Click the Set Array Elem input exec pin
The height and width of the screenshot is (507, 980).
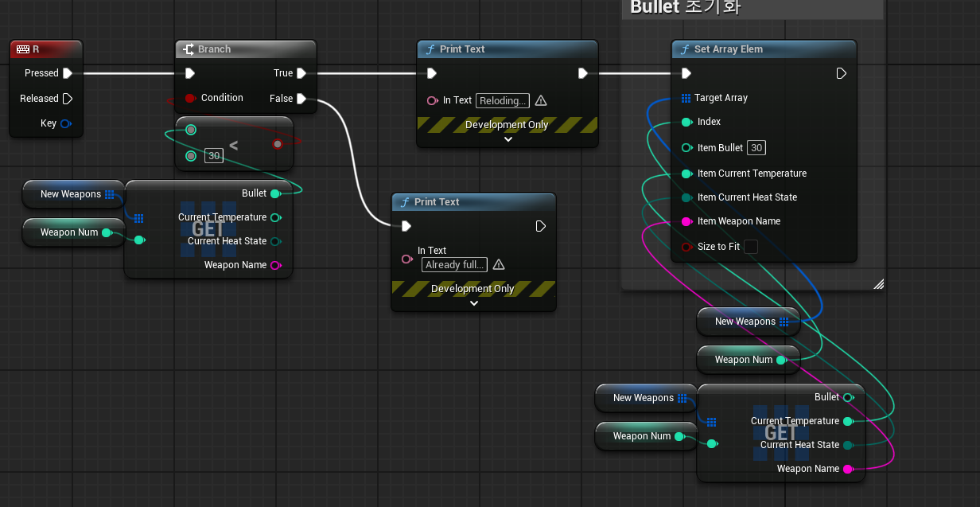click(x=686, y=73)
